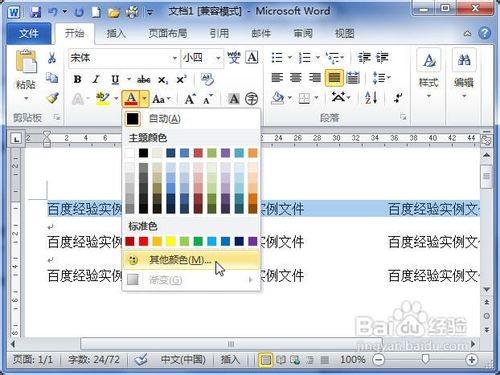Open Word Help question mark
The height and width of the screenshot is (375, 500).
tap(484, 33)
